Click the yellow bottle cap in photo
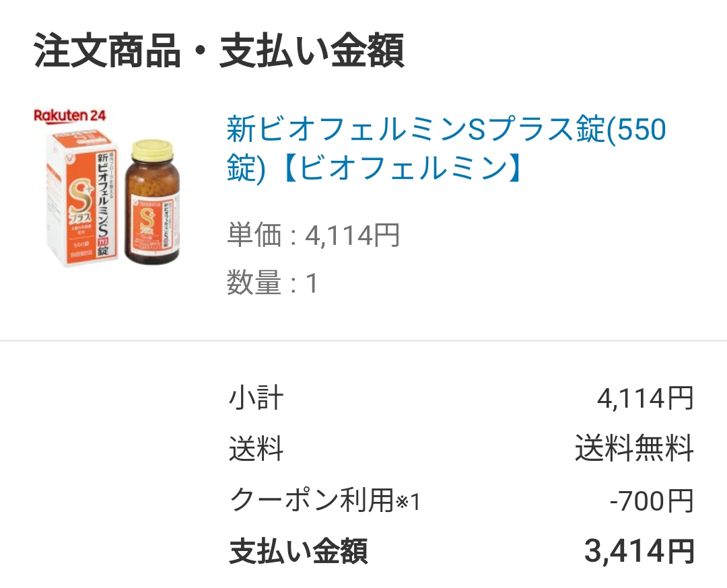 coord(153,149)
